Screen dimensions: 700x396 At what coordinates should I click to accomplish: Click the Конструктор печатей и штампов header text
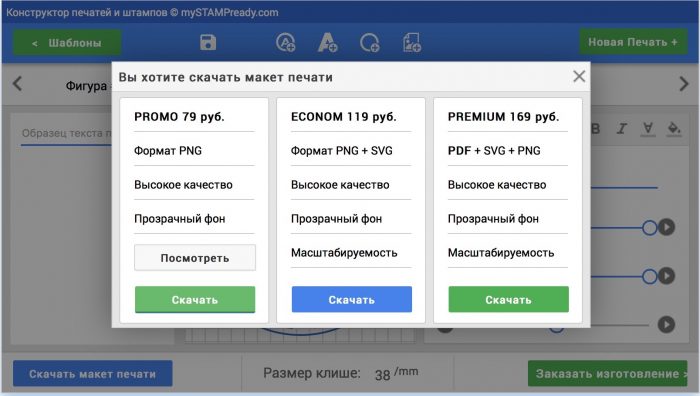coord(142,12)
